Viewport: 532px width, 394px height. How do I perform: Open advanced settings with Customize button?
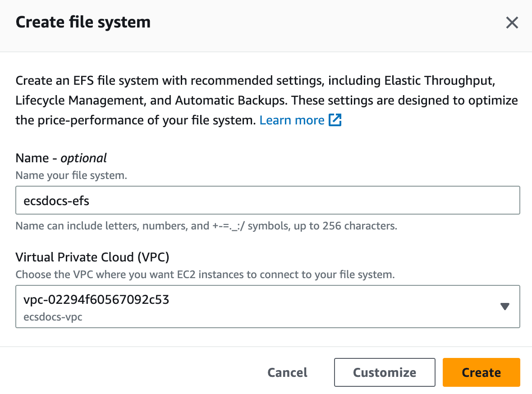[x=384, y=372]
